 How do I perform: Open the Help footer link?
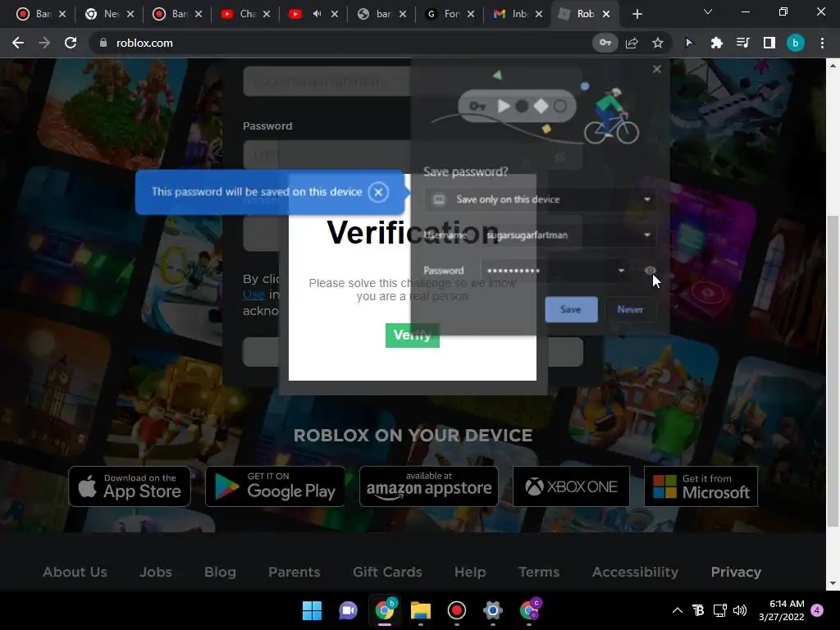pos(470,572)
